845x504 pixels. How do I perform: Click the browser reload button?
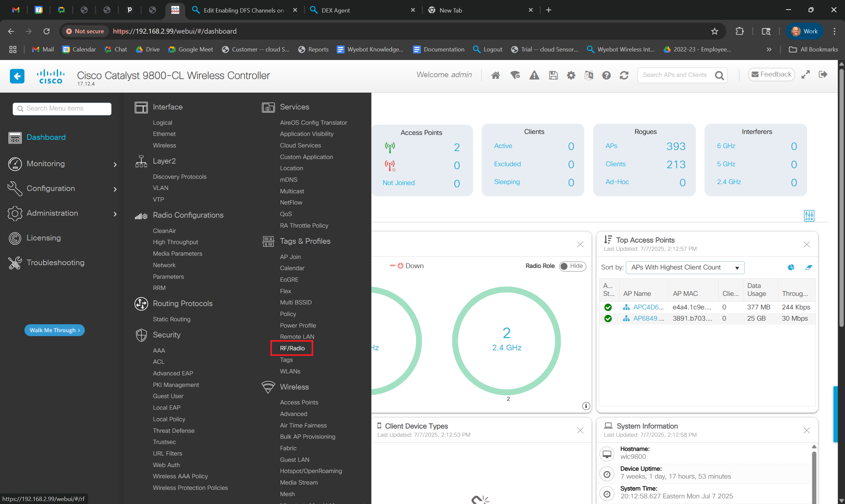(47, 31)
